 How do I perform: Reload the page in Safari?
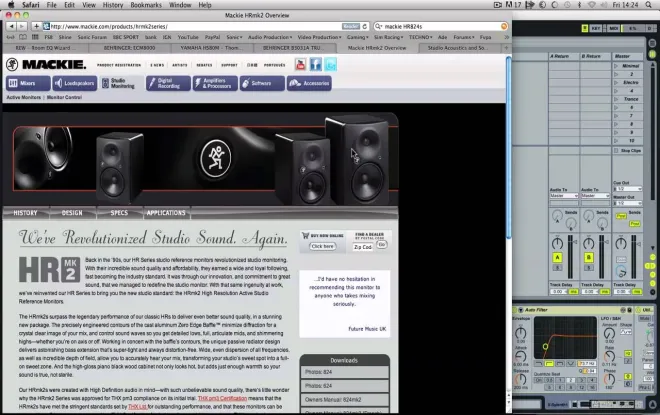(x=365, y=26)
